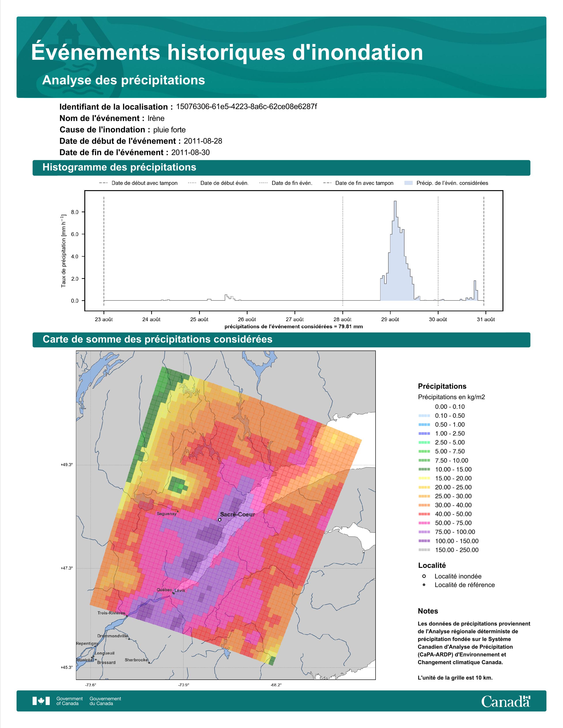Click the event name Irène
Image resolution: width=563 pixels, height=728 pixels.
point(156,118)
